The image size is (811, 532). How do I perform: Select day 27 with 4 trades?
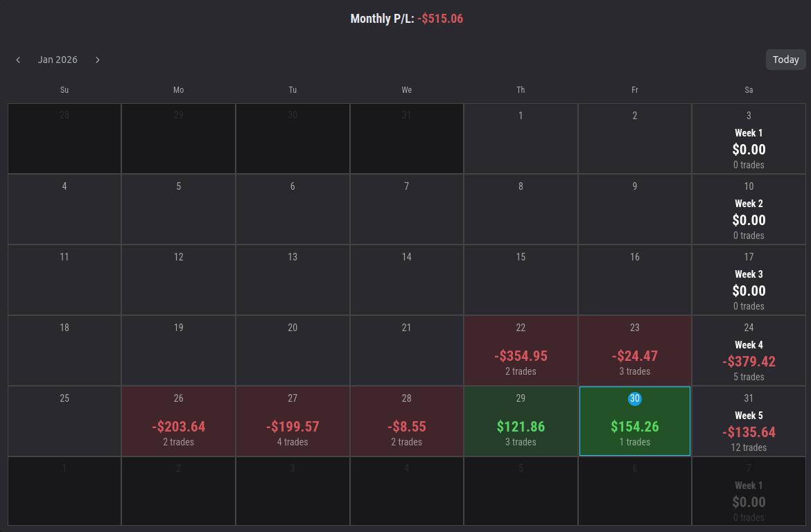pyautogui.click(x=293, y=420)
